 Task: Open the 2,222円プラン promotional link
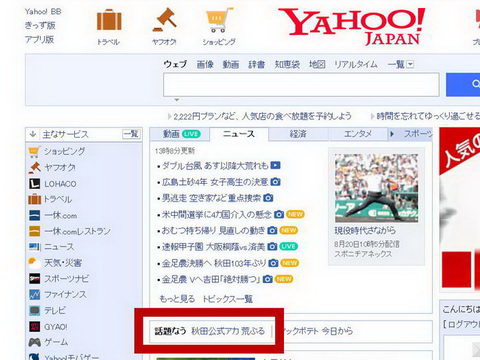(262, 116)
